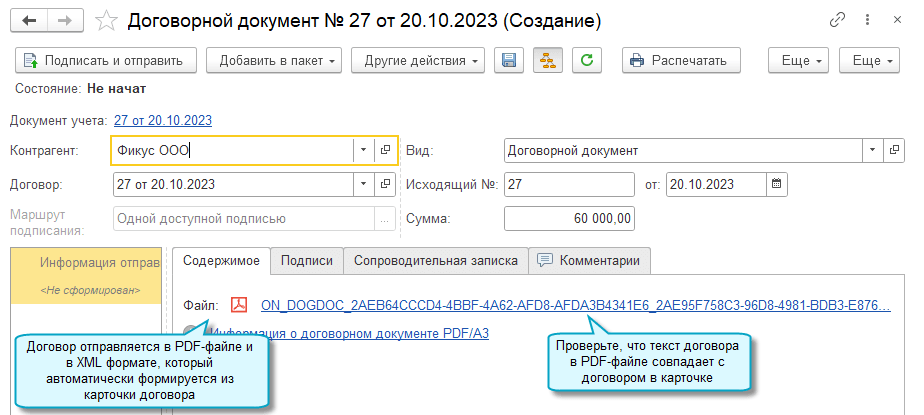
Task: Open the Вид record with its open icon
Action: coord(894,150)
